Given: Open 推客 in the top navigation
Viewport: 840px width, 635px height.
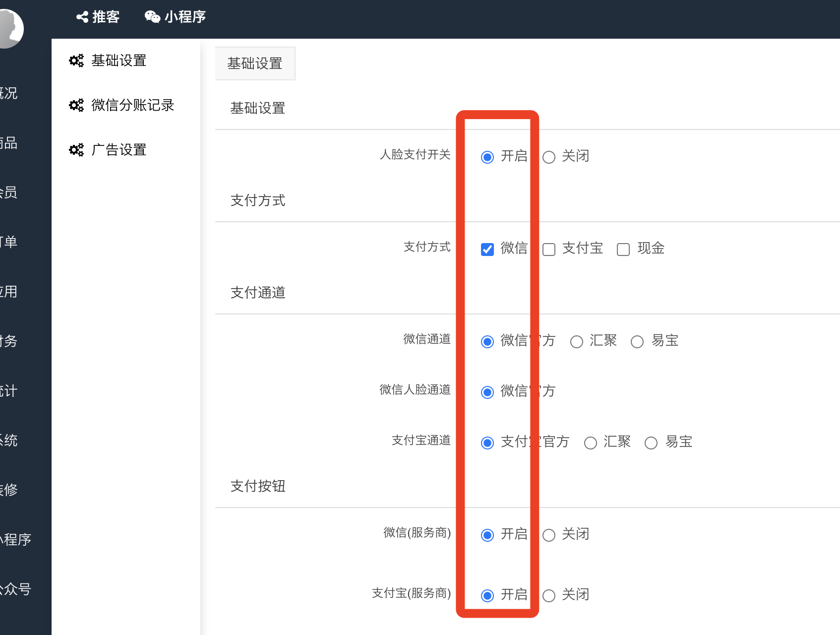Looking at the screenshot, I should (106, 17).
